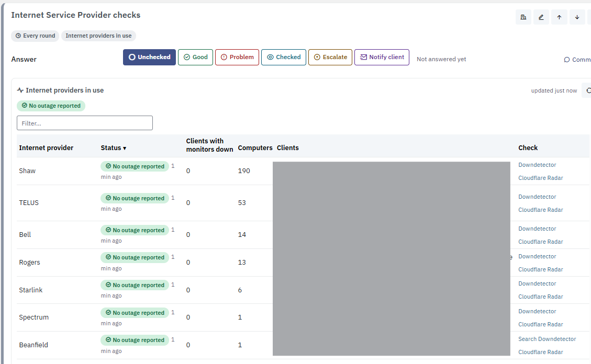This screenshot has height=364, width=591.
Task: Mark the answer as Problem
Action: coord(237,57)
